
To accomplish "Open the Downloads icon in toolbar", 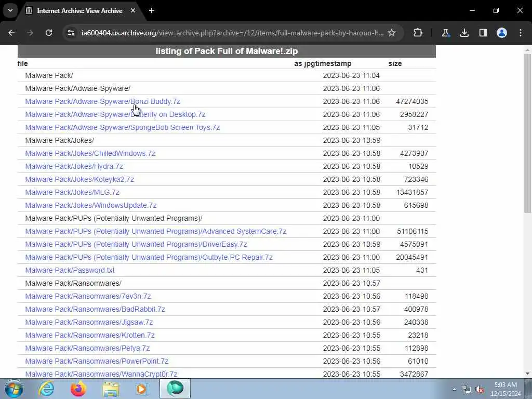I will [464, 33].
